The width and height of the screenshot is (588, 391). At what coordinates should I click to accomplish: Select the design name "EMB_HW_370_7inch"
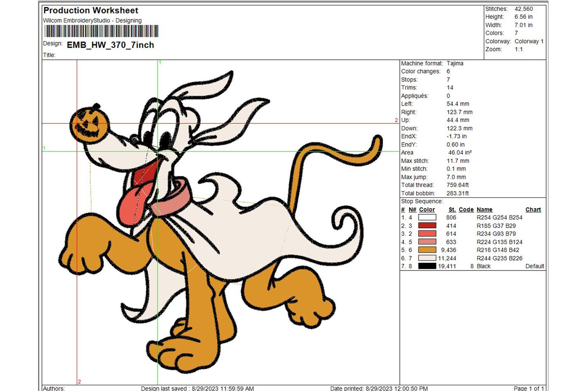tap(111, 45)
